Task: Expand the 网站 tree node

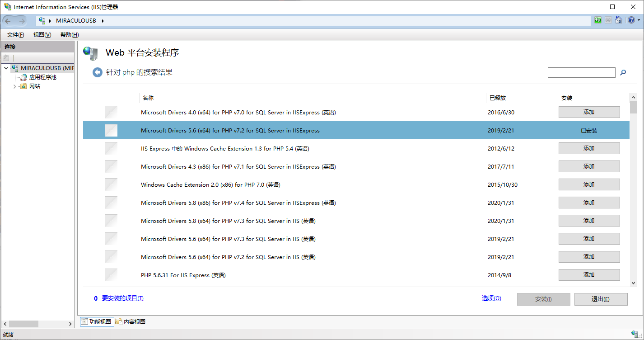Action: click(14, 86)
